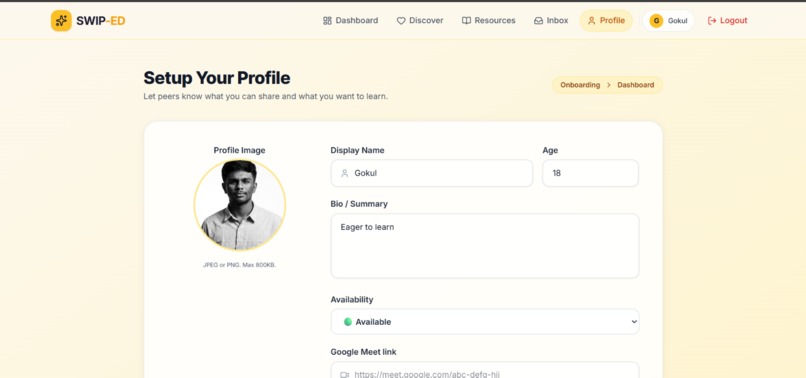The width and height of the screenshot is (806, 378).
Task: Click the Gokul user chip
Action: tap(669, 21)
